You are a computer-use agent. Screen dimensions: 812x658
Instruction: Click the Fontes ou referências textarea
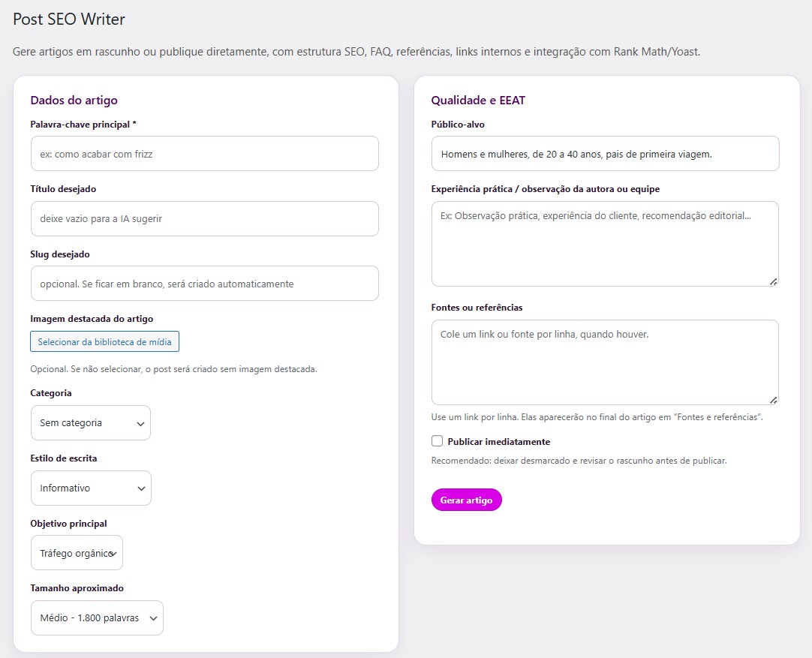coord(605,362)
